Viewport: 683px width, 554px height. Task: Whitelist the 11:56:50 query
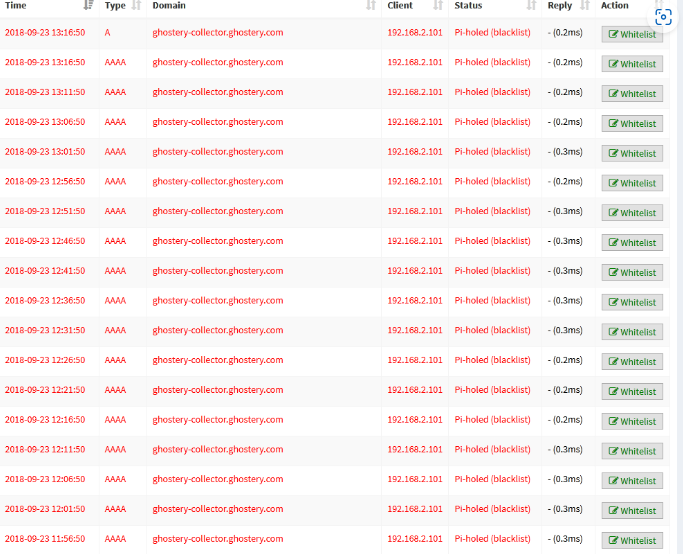click(632, 540)
